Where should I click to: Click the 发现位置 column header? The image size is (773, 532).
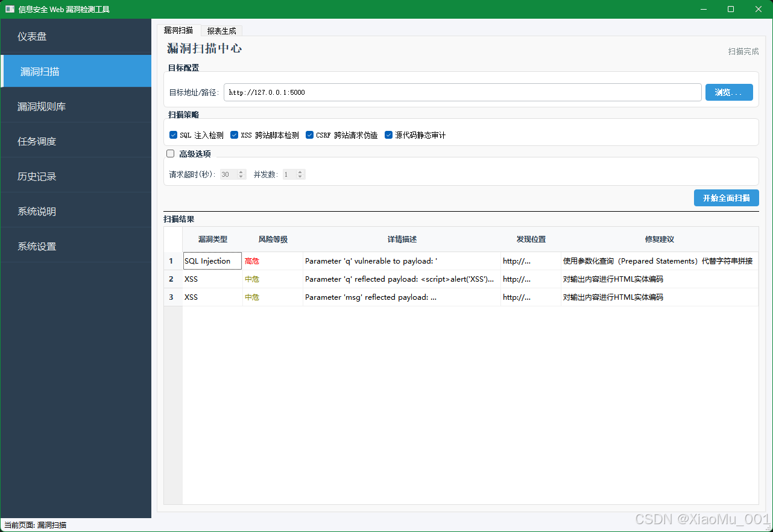click(531, 239)
